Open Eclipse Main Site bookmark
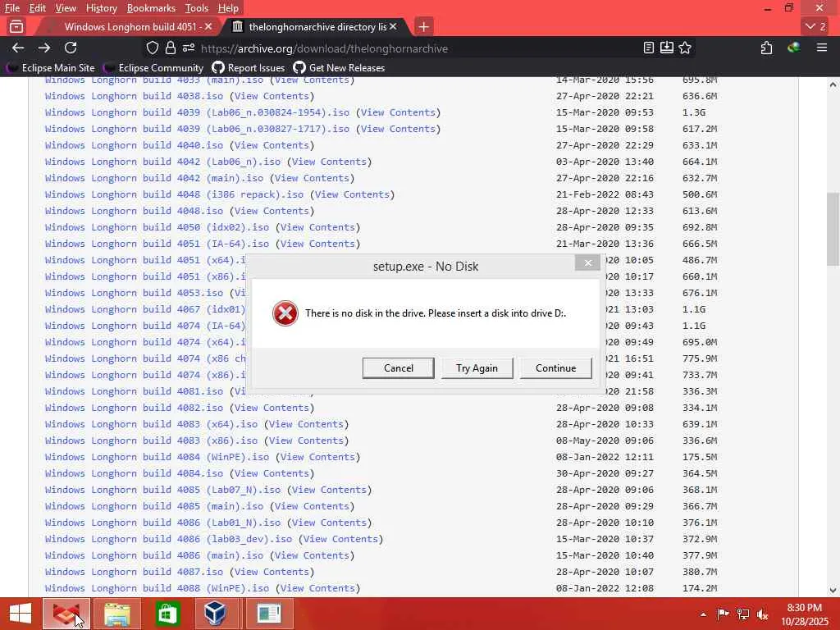Viewport: 840px width, 630px height. [51, 68]
